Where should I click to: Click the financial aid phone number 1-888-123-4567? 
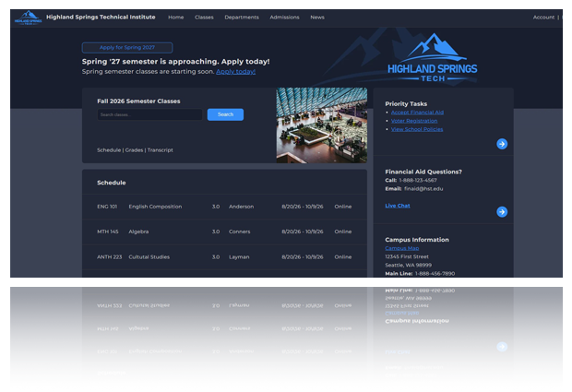click(x=418, y=180)
